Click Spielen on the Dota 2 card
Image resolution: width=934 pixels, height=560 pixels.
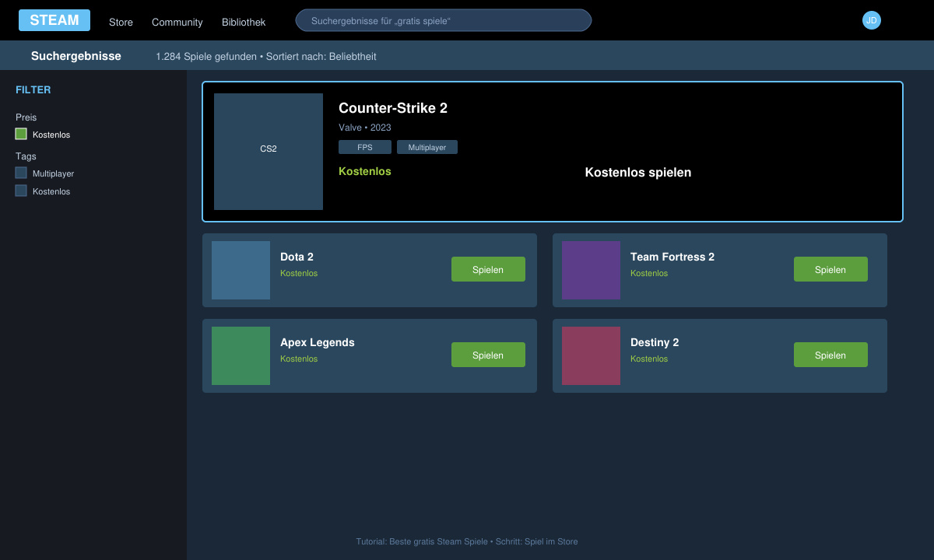click(488, 269)
